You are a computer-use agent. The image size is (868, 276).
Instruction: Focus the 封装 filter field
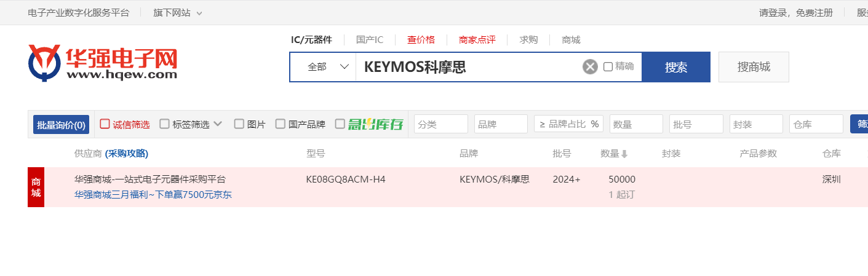coord(756,124)
